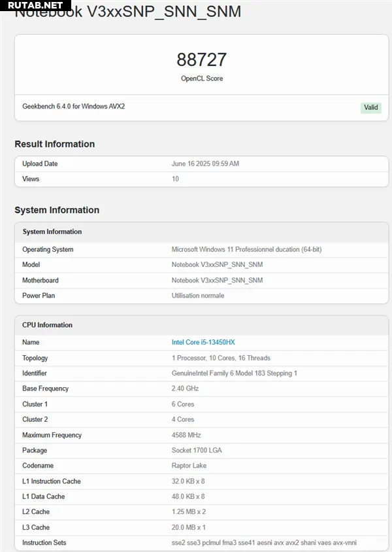Viewport: 392px width, 552px height.
Task: Select the 32.0 KB x 8 value
Action: [188, 481]
